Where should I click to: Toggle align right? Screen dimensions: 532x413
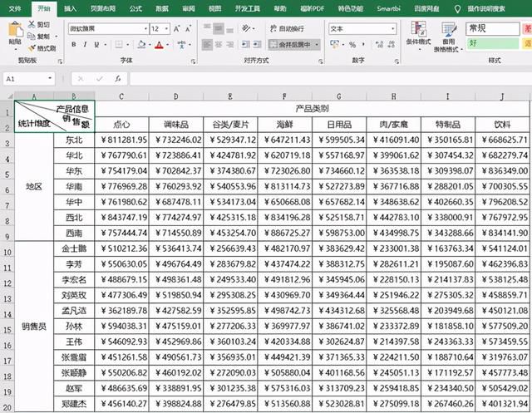pos(230,44)
